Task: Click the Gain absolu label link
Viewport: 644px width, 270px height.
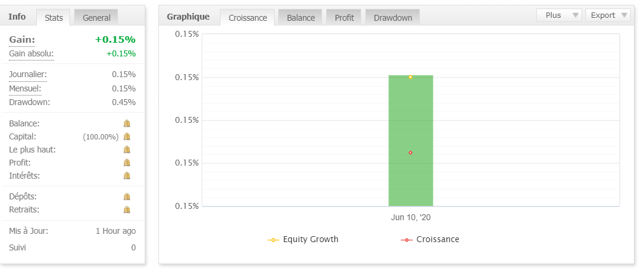Action: (x=31, y=54)
